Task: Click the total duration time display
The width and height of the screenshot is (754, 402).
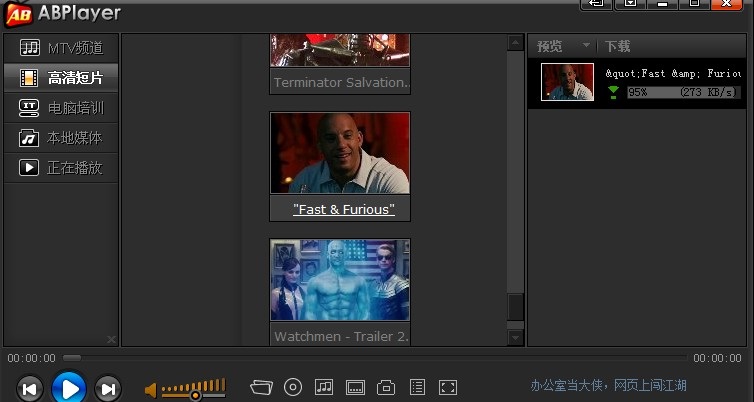Action: 717,358
